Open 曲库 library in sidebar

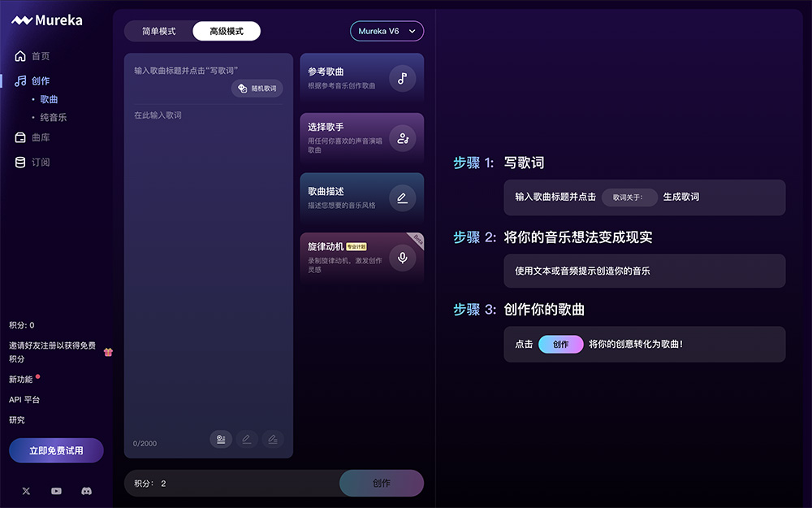pos(32,137)
